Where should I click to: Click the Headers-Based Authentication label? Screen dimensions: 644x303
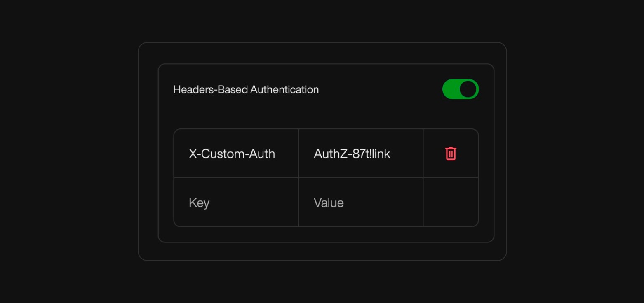click(x=246, y=89)
